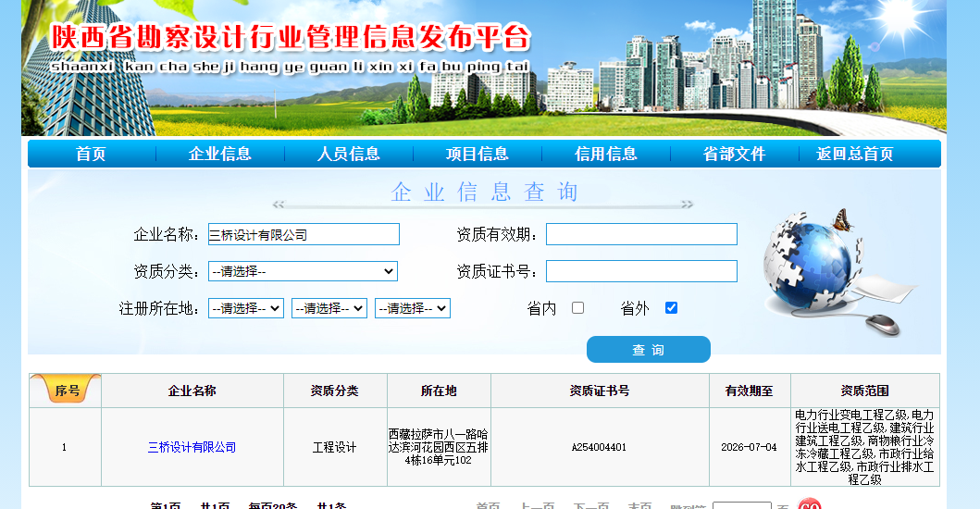980x509 pixels.
Task: Open the 首页 navigation item
Action: point(91,154)
